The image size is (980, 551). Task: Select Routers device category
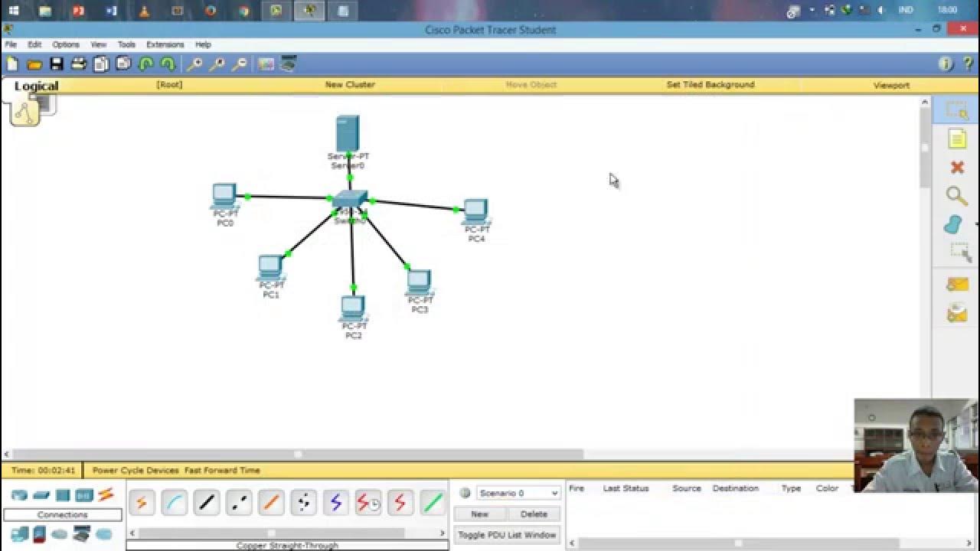pos(19,495)
